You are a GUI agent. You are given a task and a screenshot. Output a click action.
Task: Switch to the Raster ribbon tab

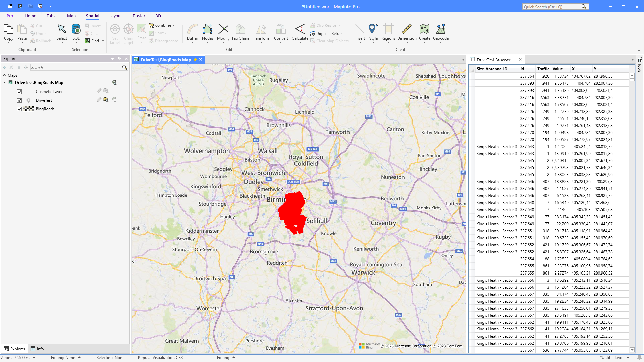coord(139,16)
